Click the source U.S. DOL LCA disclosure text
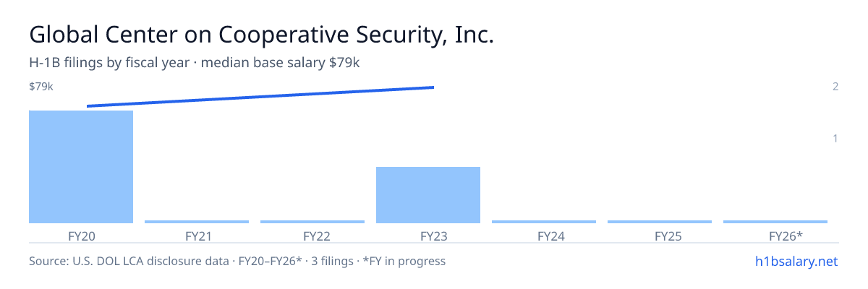This screenshot has height=289, width=868. pos(237,261)
